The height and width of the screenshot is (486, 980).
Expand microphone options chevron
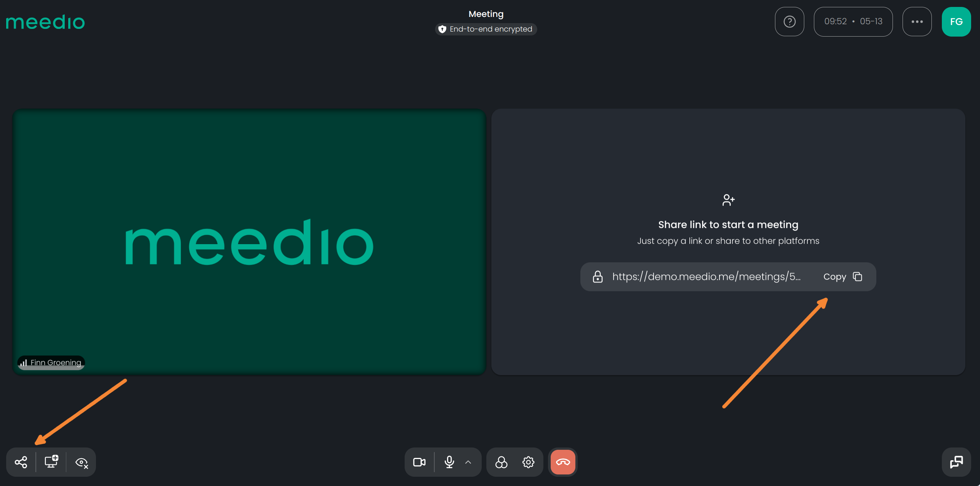click(x=468, y=462)
